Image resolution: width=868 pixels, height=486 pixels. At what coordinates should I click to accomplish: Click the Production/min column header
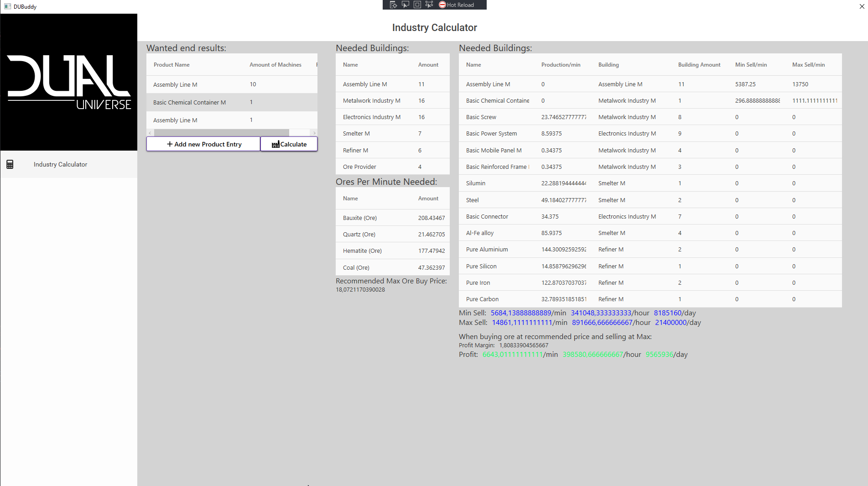coord(561,65)
